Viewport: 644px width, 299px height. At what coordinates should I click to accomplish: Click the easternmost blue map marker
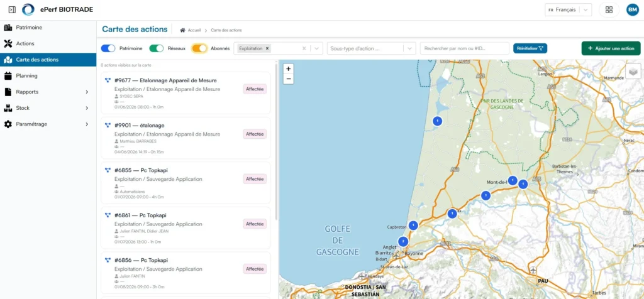pos(523,184)
